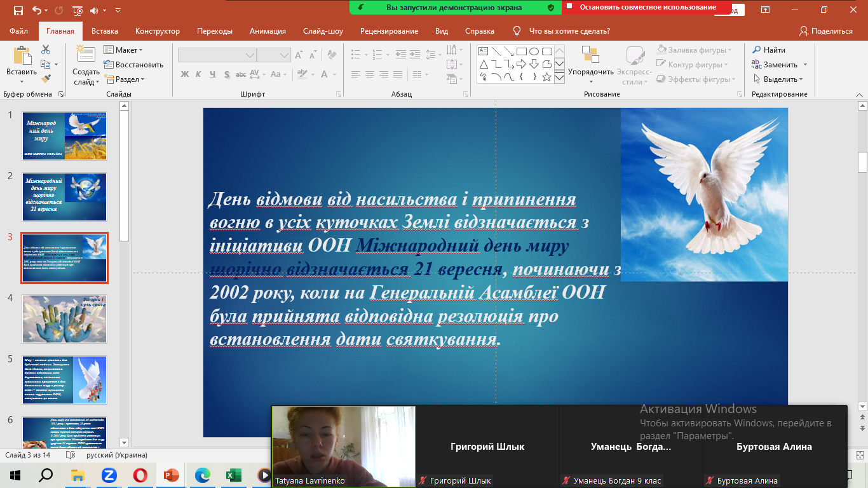Click Григорий Шлык participant tile
The width and height of the screenshot is (868, 488).
(x=487, y=447)
